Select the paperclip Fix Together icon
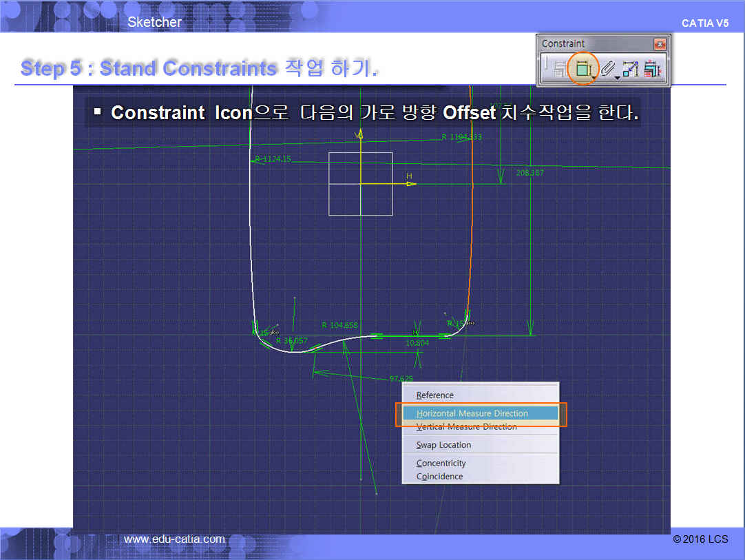The width and height of the screenshot is (745, 560). (x=606, y=69)
